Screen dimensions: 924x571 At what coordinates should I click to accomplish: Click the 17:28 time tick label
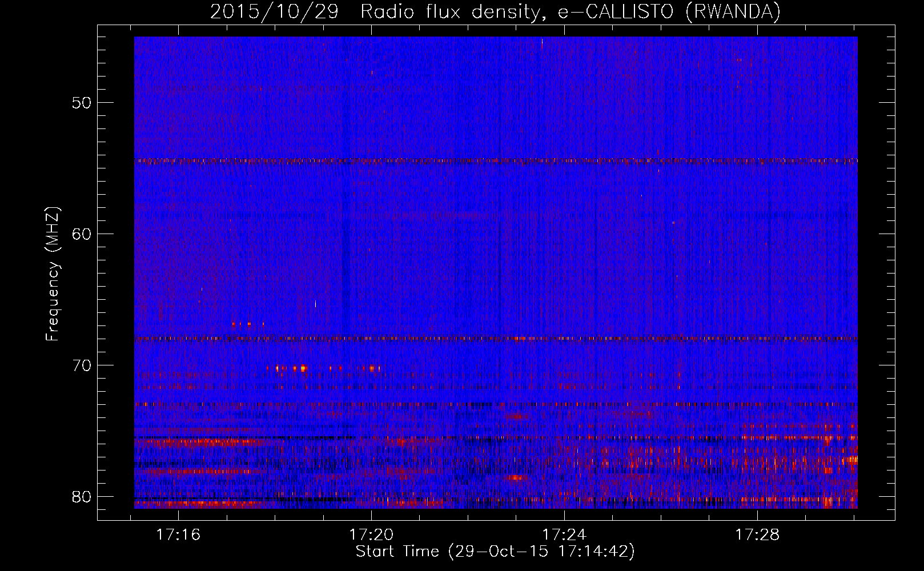click(757, 535)
